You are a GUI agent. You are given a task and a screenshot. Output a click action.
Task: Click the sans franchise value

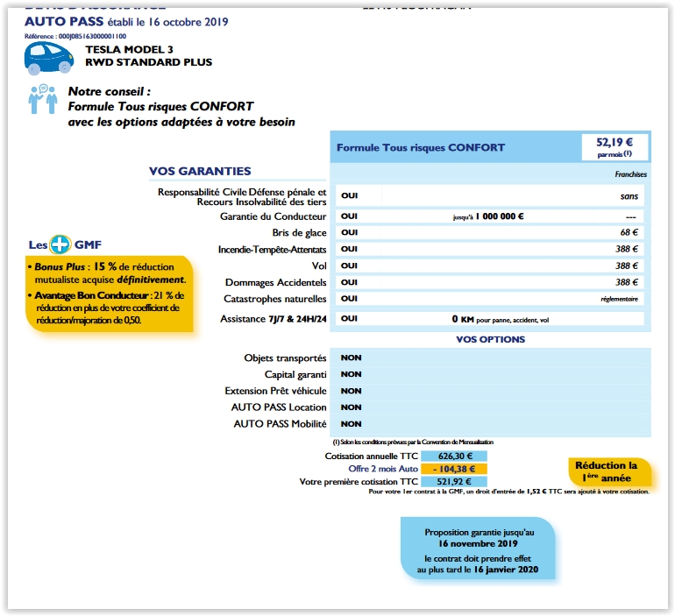(629, 196)
